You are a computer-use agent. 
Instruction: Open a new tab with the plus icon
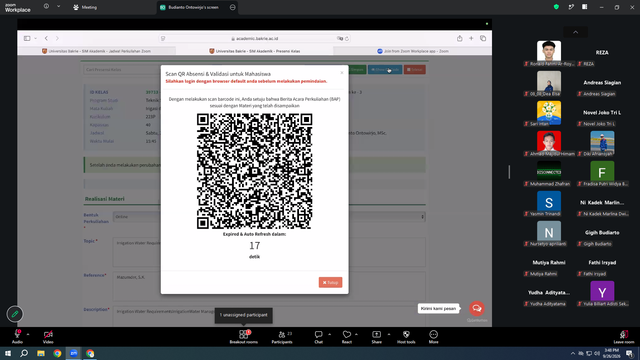[471, 38]
